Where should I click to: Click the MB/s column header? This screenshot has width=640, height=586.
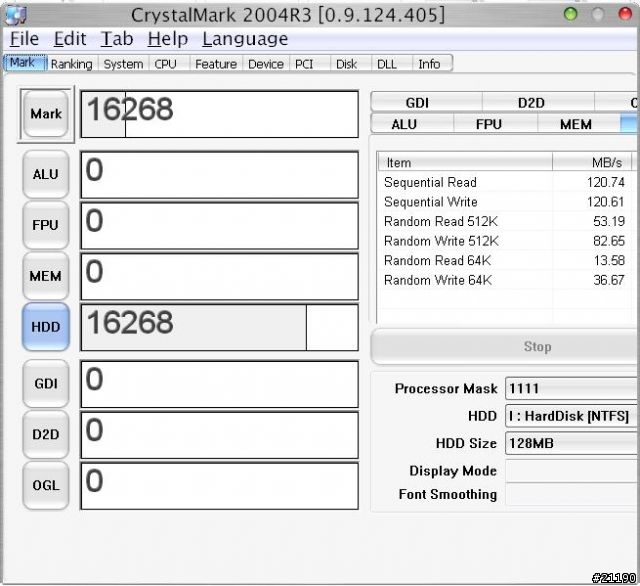[592, 162]
